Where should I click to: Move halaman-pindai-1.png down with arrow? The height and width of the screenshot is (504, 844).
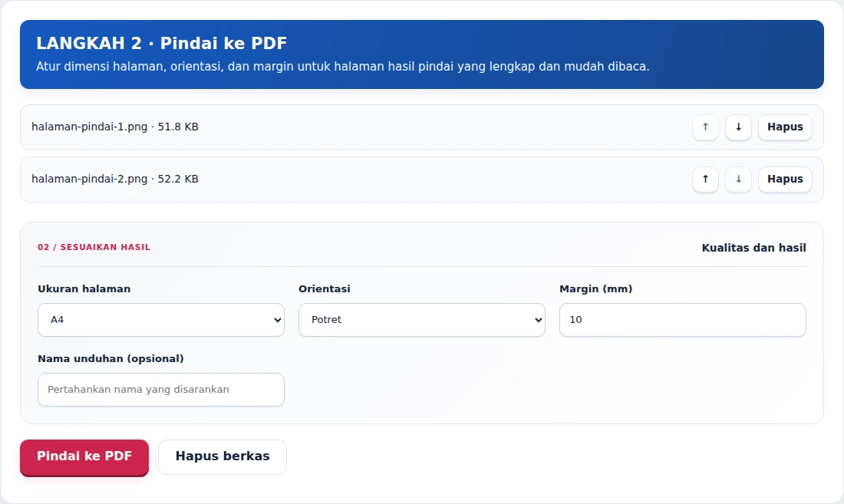coord(738,127)
